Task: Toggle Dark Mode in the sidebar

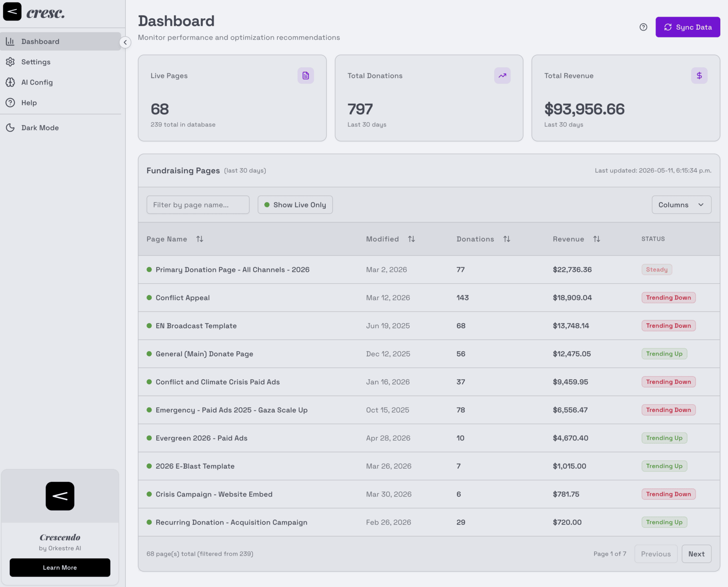Action: [x=61, y=128]
